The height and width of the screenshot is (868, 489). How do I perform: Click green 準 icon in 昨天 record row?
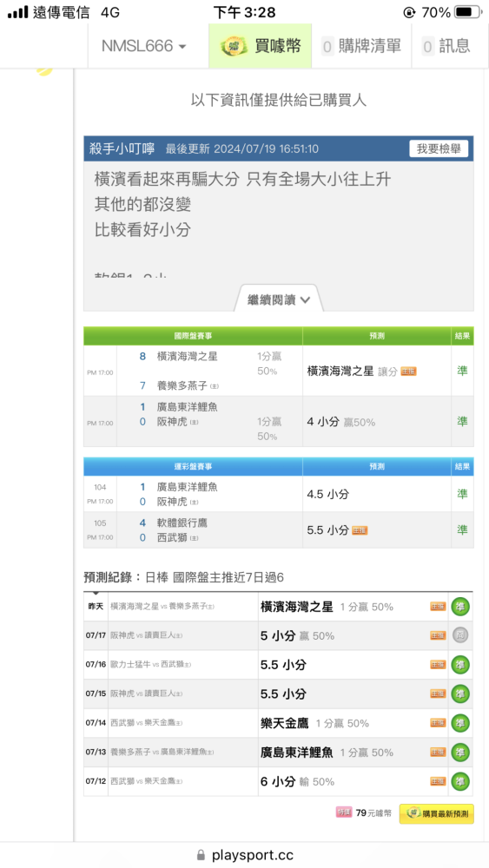(459, 606)
